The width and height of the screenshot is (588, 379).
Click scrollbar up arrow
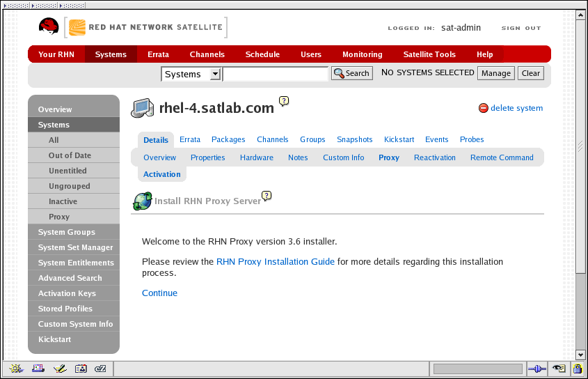(x=580, y=15)
